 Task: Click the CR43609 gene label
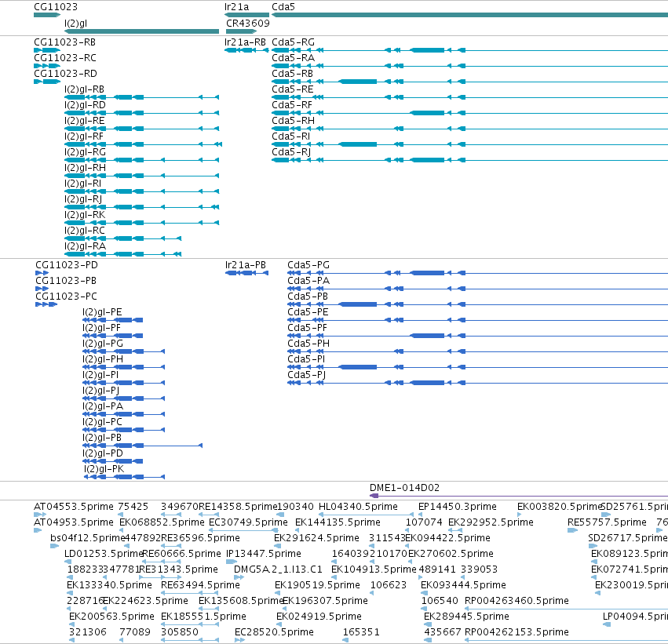pyautogui.click(x=248, y=24)
